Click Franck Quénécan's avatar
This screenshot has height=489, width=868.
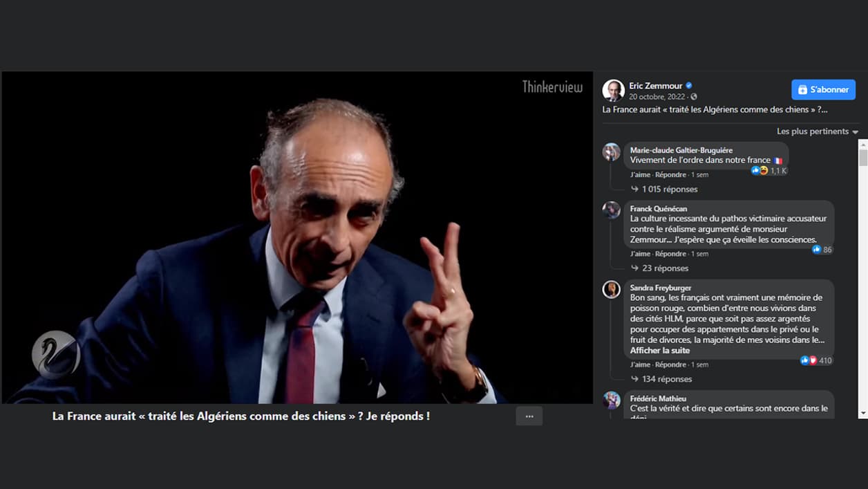[x=612, y=210]
